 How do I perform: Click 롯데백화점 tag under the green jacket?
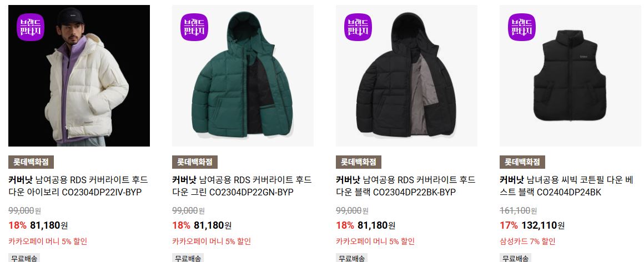pyautogui.click(x=195, y=162)
